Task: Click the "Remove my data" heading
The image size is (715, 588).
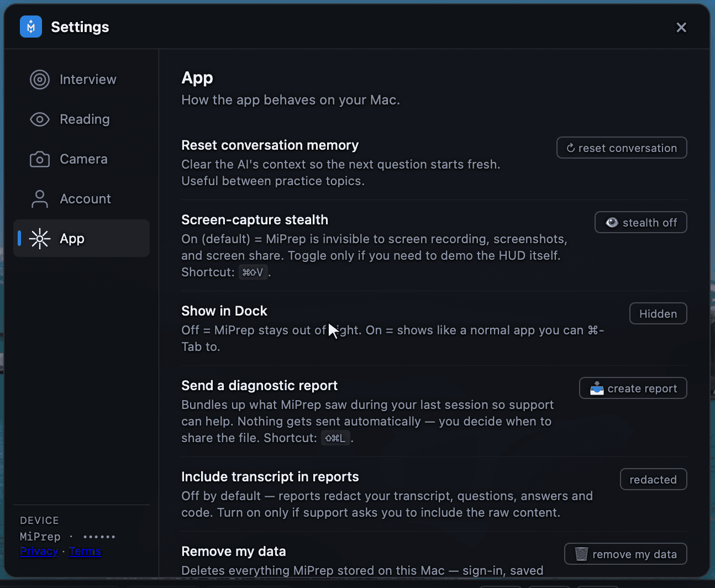Action: (234, 552)
